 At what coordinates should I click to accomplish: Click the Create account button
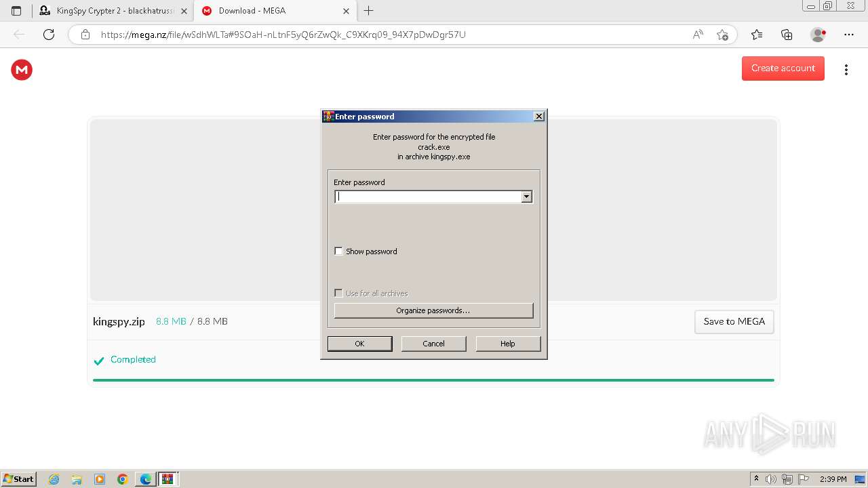[x=783, y=68]
